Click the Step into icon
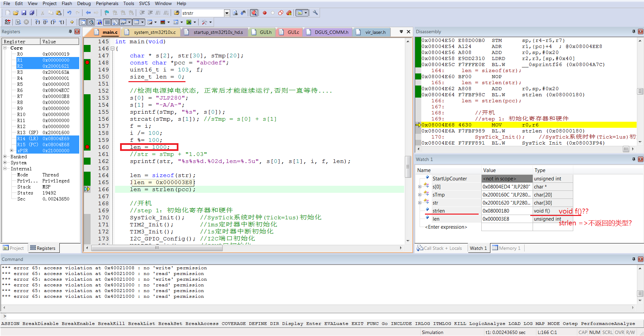644x336 pixels. [38, 22]
